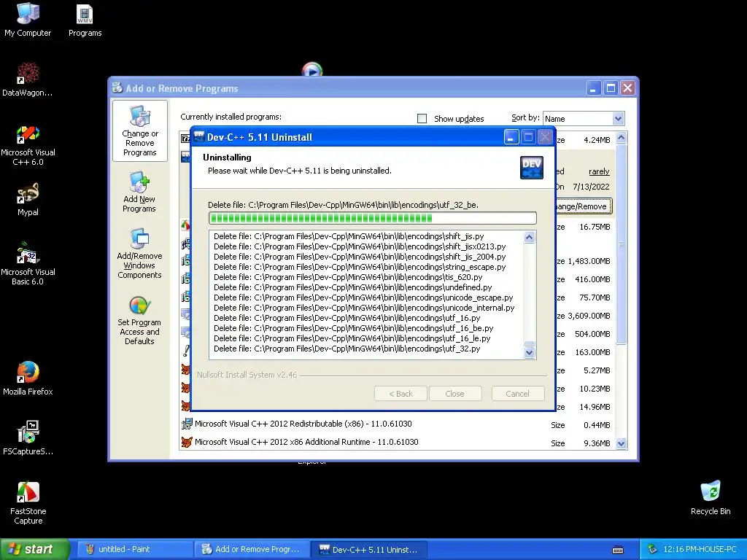
Task: Select Mozilla Firefox desktop icon
Action: 28,378
